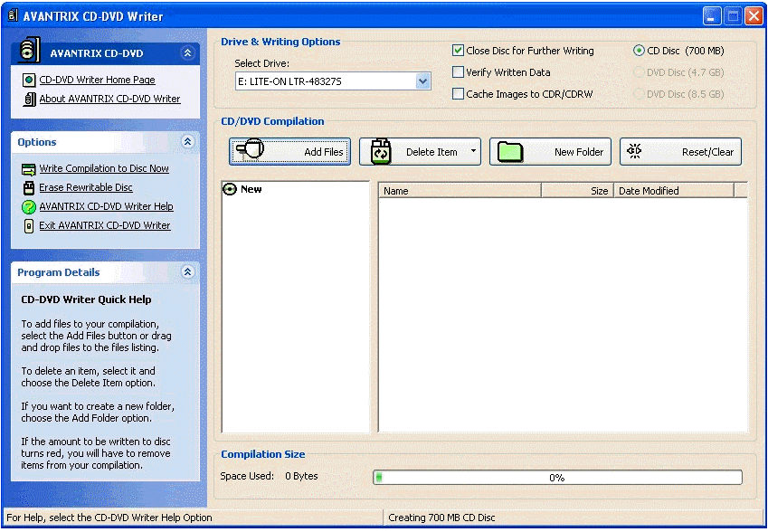Click Erase Rewritable Disc link
Viewport: 768px width, 532px height.
(86, 187)
